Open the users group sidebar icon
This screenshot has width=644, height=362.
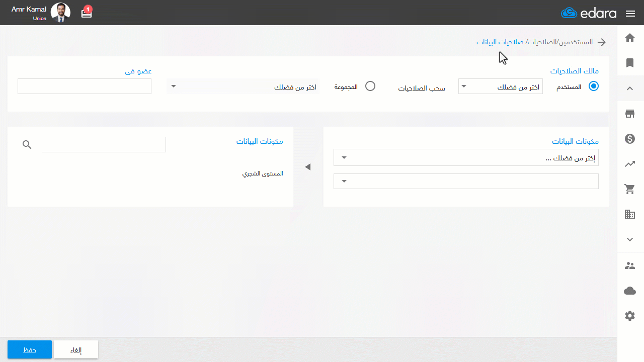(x=630, y=265)
